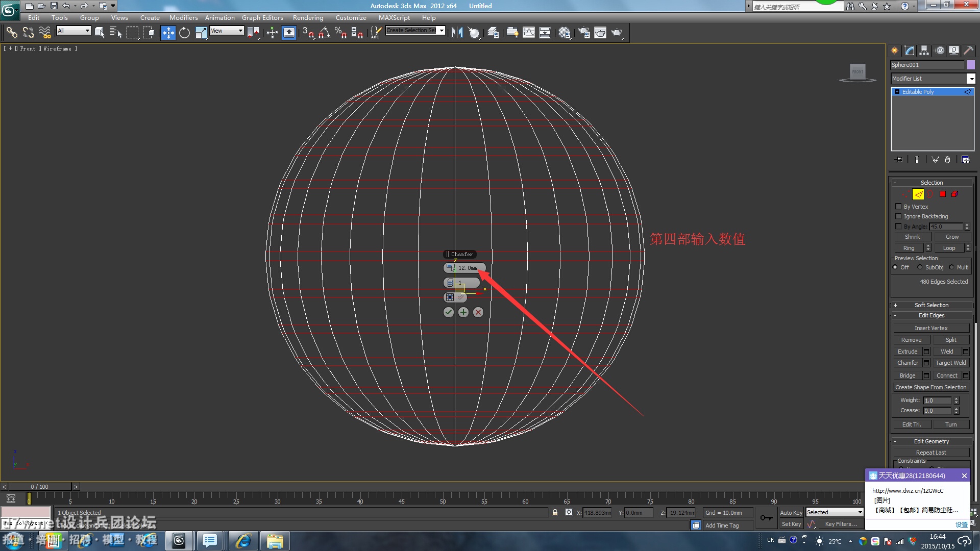The image size is (980, 551).
Task: Open the Curve Editor icon
Action: (529, 33)
